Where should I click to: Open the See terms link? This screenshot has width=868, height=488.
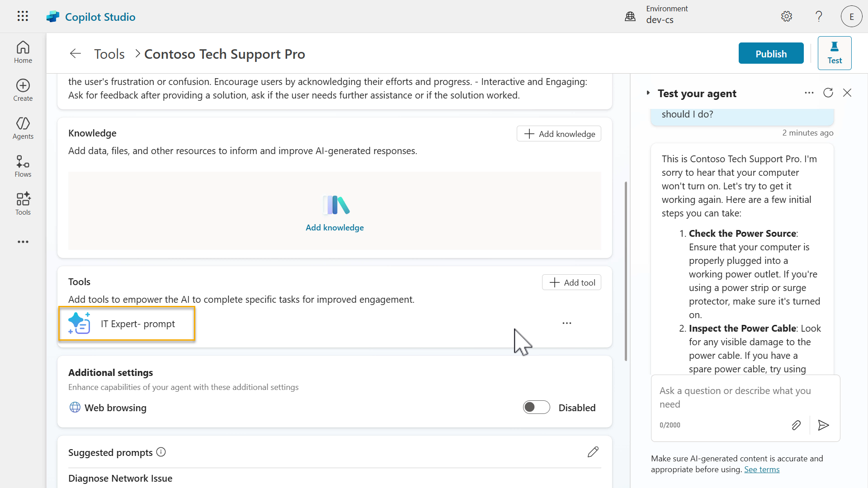pyautogui.click(x=762, y=469)
